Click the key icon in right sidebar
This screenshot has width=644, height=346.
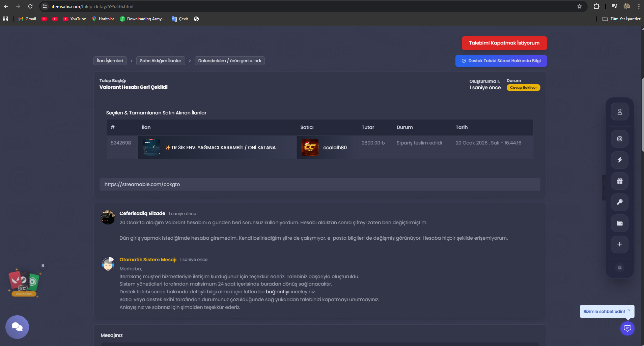click(620, 202)
